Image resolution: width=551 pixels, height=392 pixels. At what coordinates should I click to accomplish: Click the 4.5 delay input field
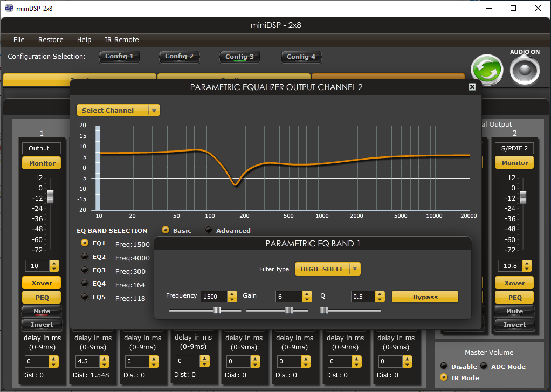click(88, 361)
